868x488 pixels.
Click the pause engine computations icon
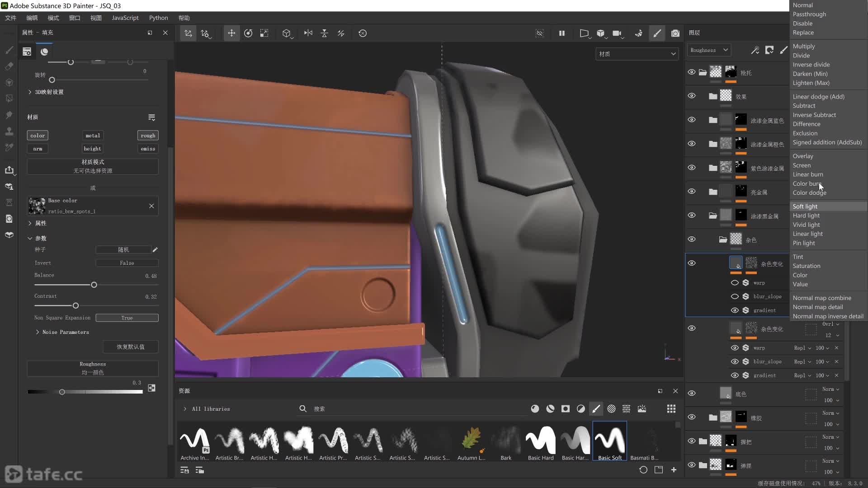562,33
